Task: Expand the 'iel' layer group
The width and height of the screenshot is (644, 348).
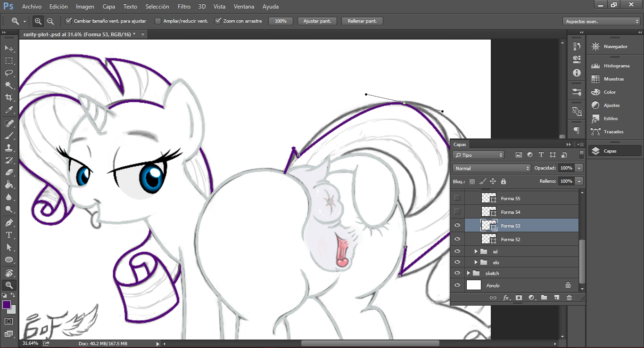Action: 476,251
